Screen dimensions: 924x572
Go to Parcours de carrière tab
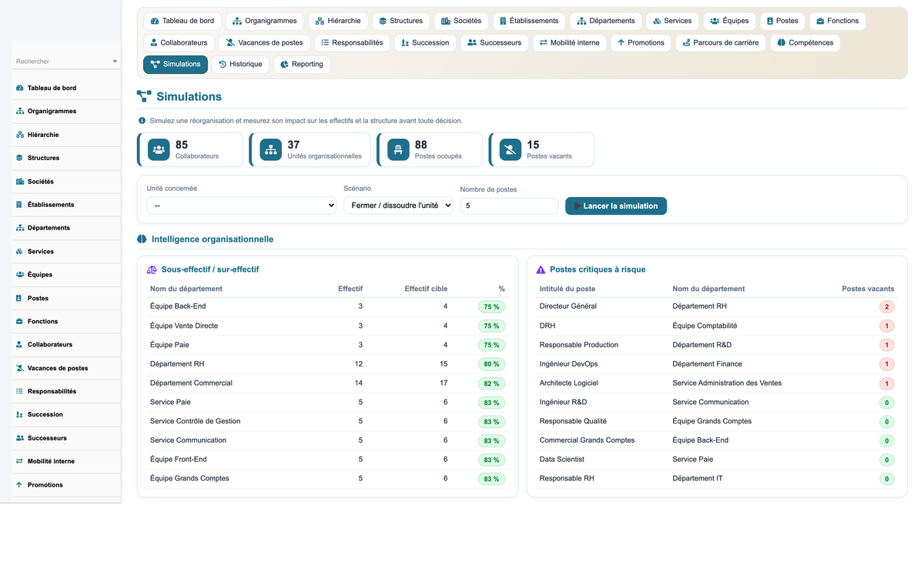point(720,43)
